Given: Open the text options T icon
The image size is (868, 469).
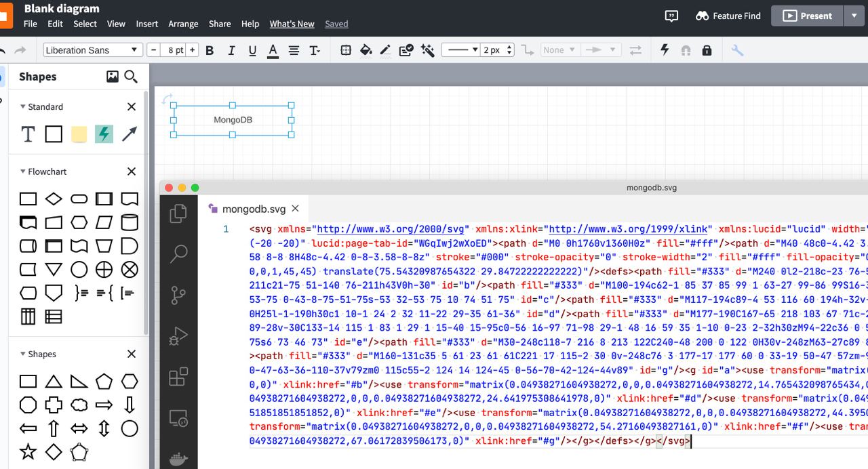Looking at the screenshot, I should point(315,50).
